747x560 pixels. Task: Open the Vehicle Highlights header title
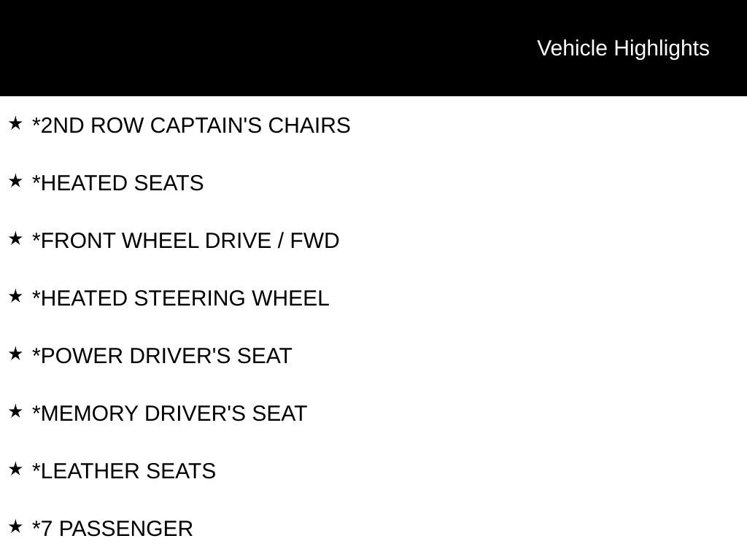(x=623, y=48)
